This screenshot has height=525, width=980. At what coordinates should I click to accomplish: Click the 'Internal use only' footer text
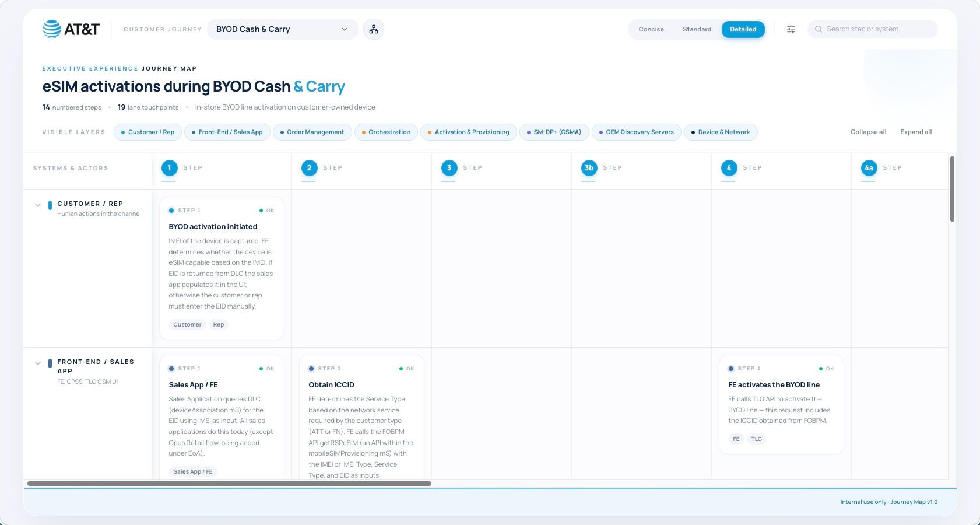coord(888,502)
